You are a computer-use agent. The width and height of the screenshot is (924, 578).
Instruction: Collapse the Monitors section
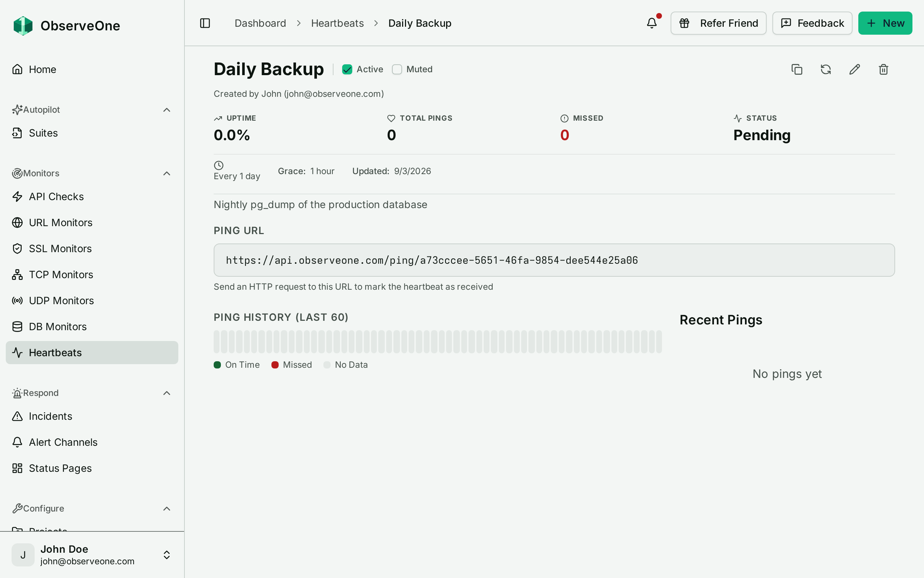(x=166, y=173)
